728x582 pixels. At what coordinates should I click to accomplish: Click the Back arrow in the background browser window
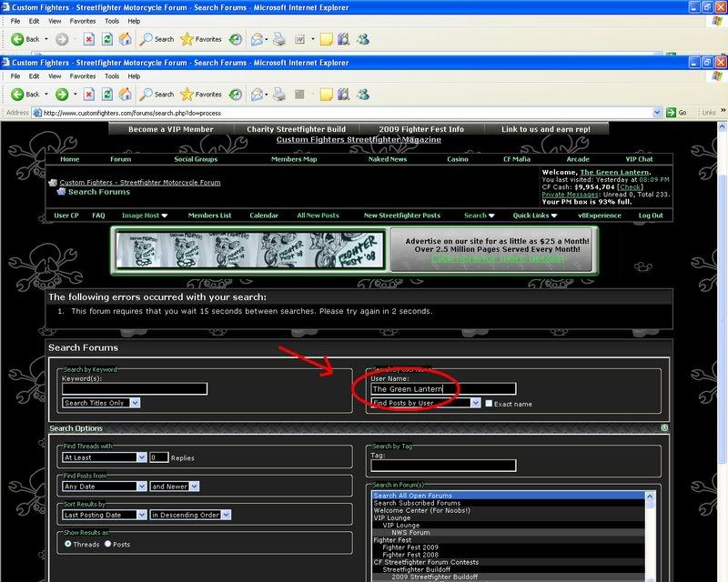17,39
